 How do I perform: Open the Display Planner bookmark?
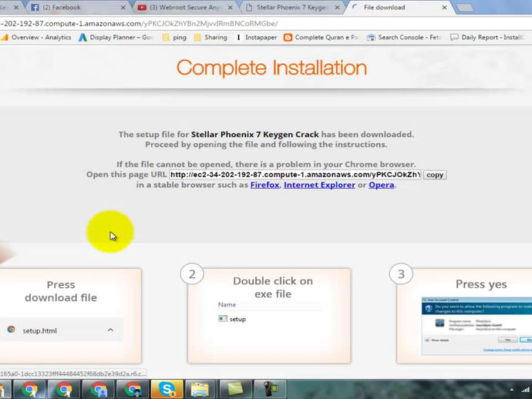(116, 37)
